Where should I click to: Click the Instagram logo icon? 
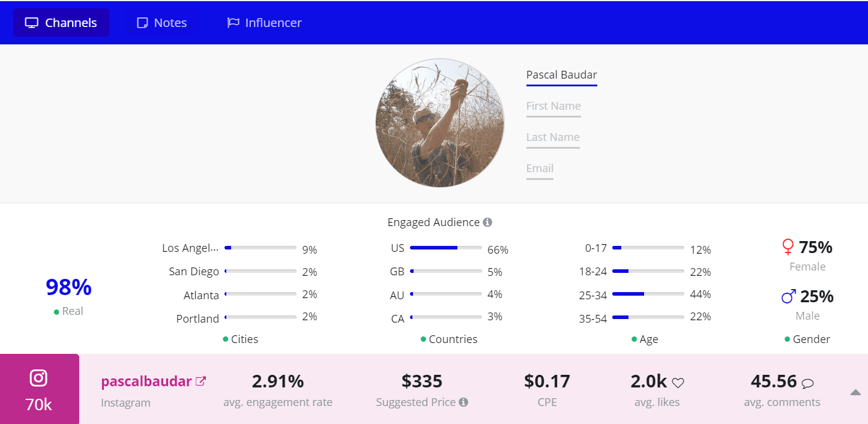(x=39, y=378)
